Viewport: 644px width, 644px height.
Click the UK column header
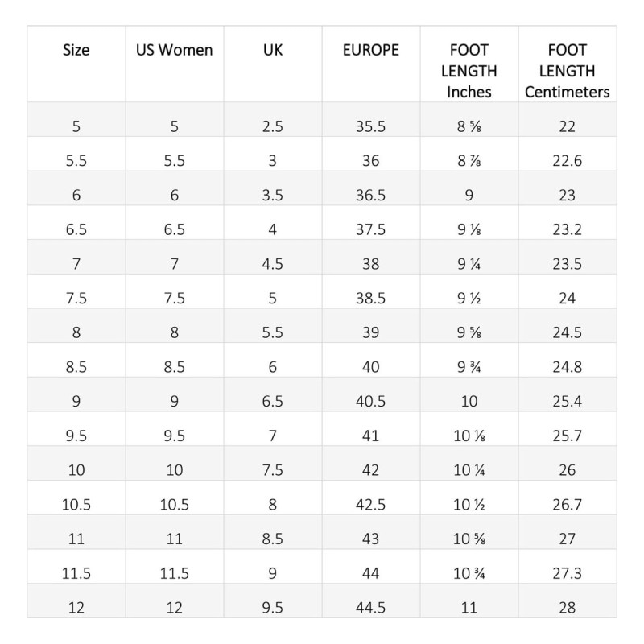pos(273,50)
